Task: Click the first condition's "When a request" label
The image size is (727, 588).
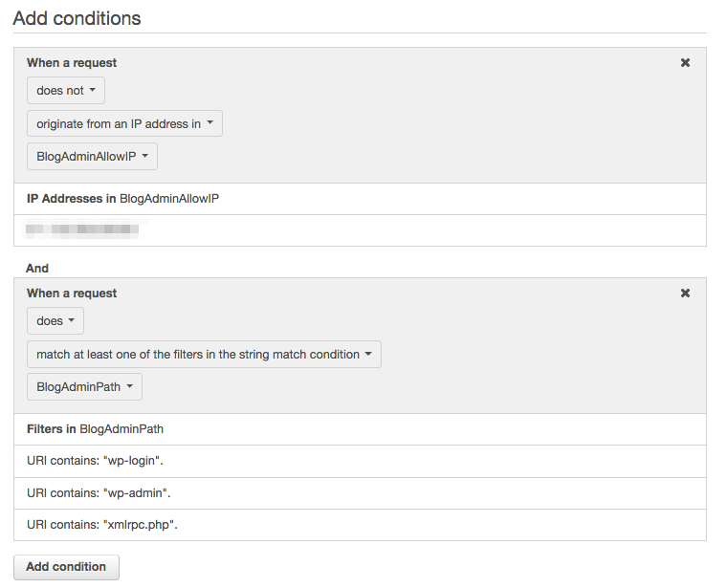Action: pos(72,62)
